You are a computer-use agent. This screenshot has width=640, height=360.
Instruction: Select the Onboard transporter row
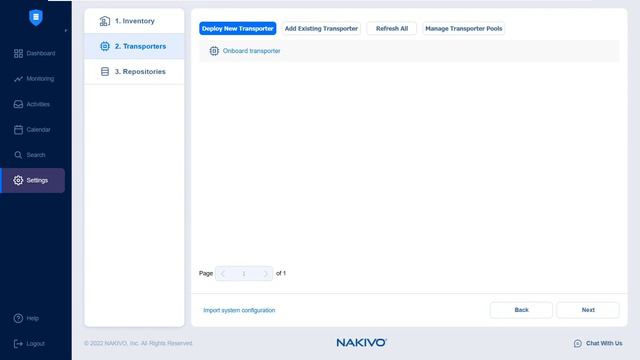click(x=409, y=51)
